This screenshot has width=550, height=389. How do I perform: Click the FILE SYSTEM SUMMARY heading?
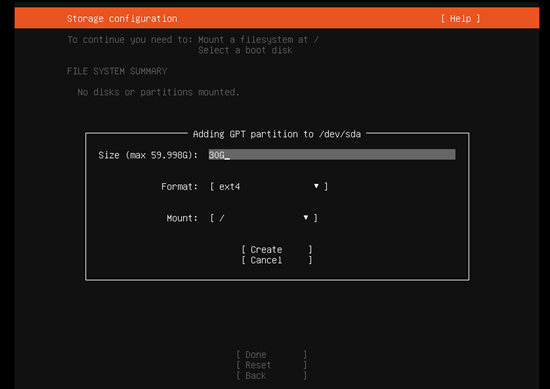(117, 71)
